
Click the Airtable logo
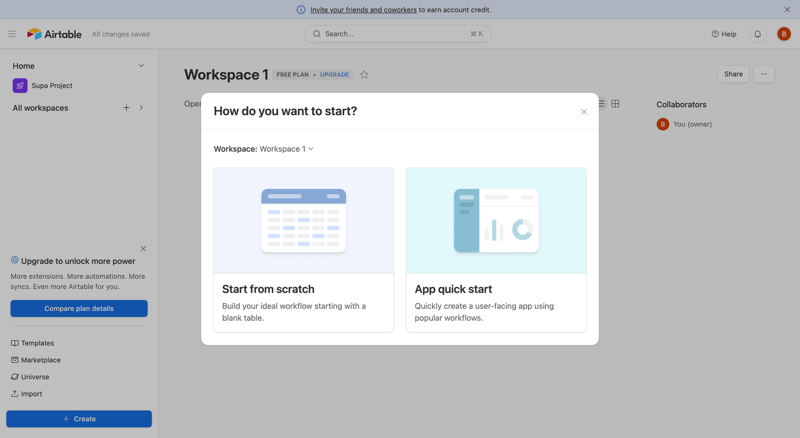click(54, 34)
